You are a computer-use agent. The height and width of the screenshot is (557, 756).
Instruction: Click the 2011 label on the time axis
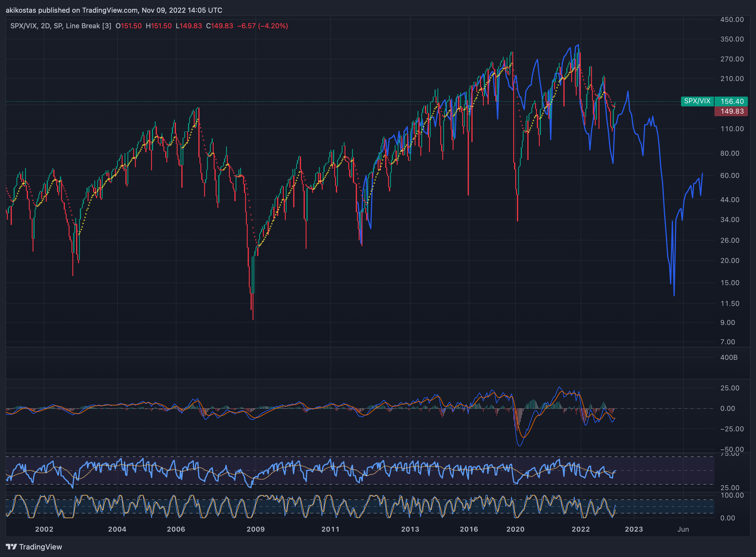[x=330, y=529]
